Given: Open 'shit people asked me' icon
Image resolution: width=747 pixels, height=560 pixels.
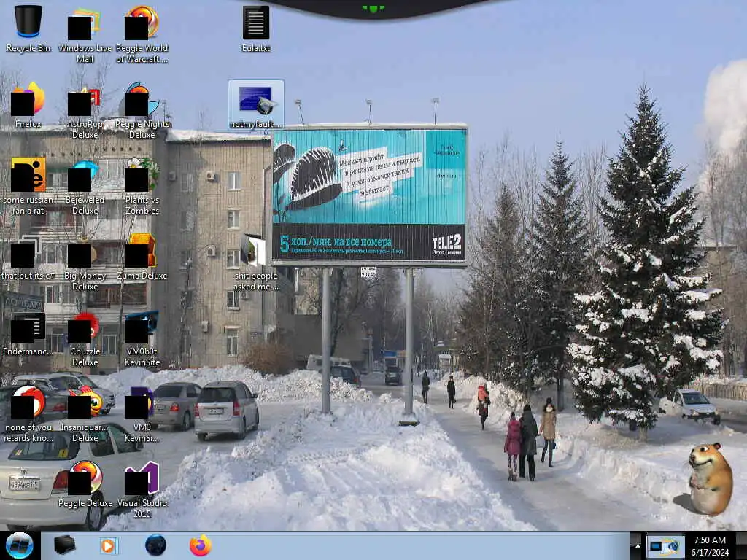Looking at the screenshot, I should [x=256, y=262].
